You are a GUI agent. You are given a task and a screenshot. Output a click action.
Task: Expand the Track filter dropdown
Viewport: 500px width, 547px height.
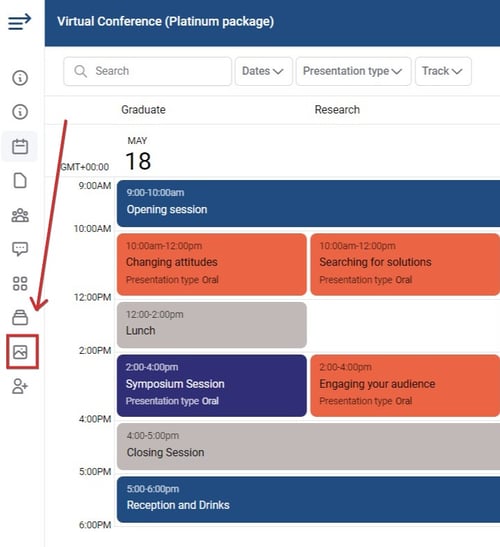(443, 71)
